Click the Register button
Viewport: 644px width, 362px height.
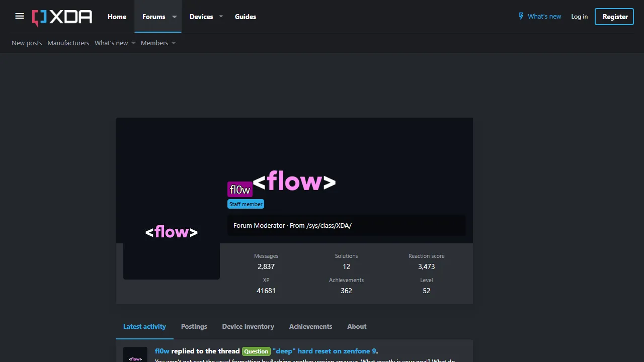(x=614, y=17)
